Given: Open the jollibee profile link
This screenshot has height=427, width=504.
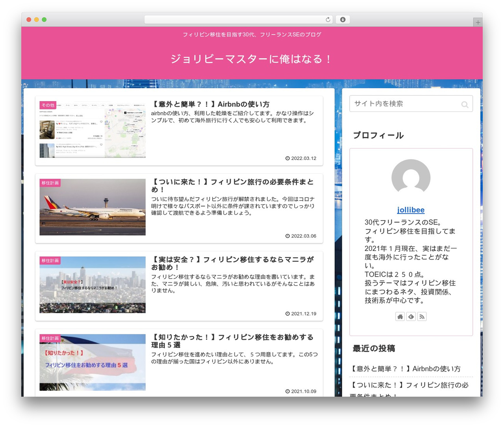Looking at the screenshot, I should (x=411, y=210).
